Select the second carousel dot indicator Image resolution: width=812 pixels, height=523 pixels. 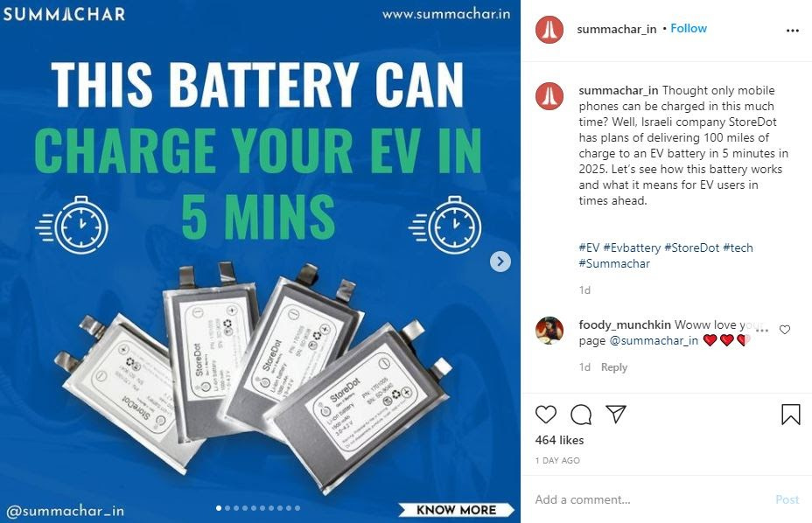click(227, 508)
